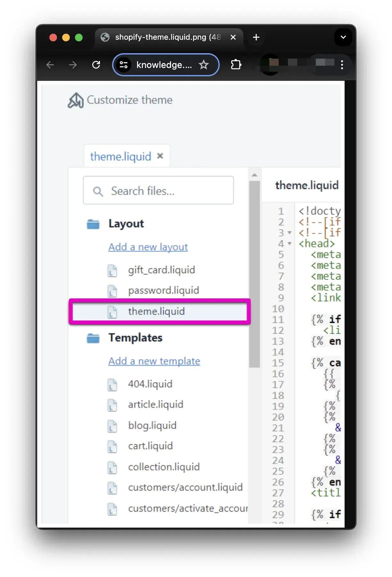
Task: Click the browser back arrow
Action: [50, 65]
